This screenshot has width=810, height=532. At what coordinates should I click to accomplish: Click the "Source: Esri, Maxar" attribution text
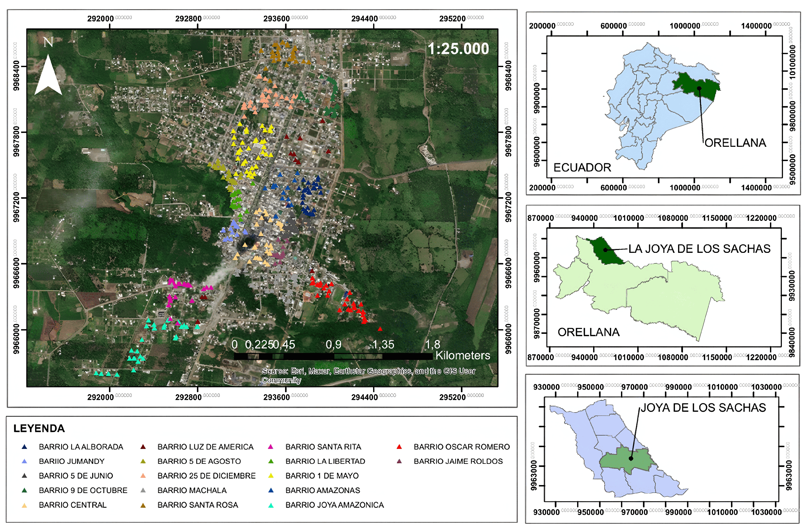tap(368, 376)
